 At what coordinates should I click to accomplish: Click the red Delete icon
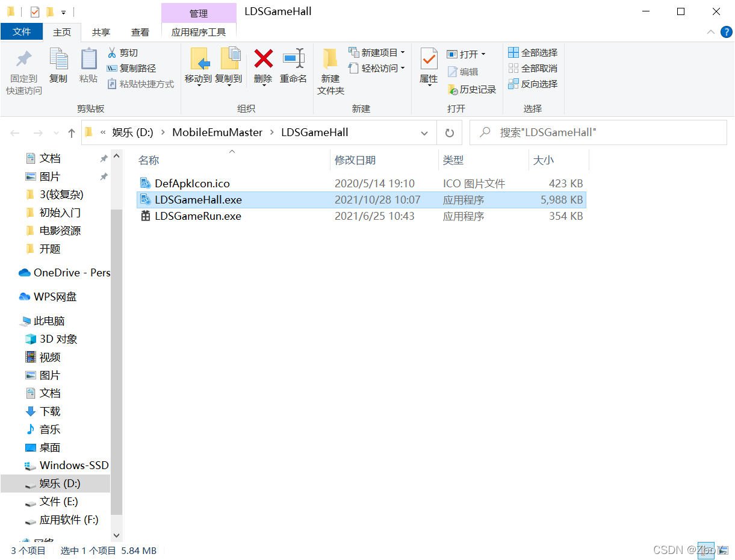(x=263, y=59)
